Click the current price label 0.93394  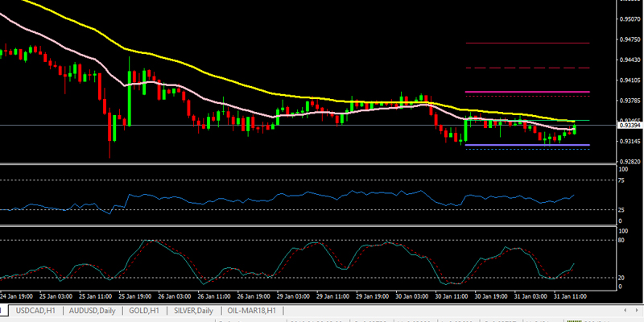(x=630, y=126)
